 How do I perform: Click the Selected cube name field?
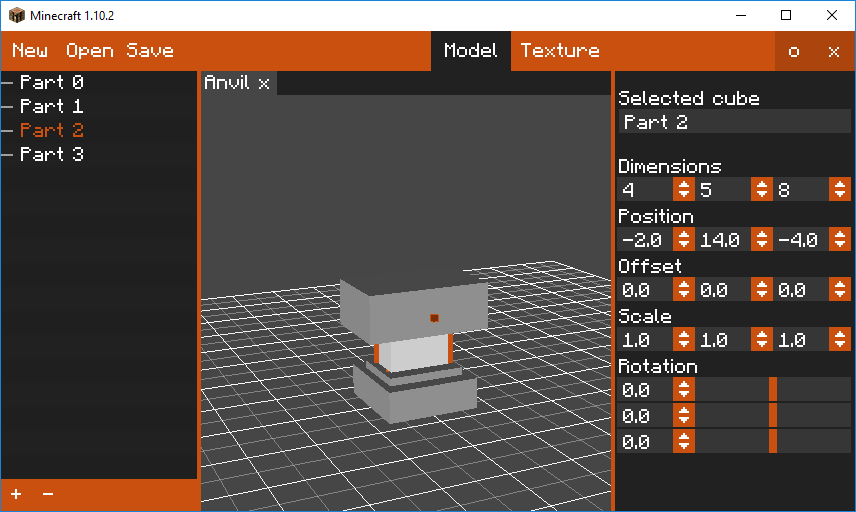coord(734,122)
